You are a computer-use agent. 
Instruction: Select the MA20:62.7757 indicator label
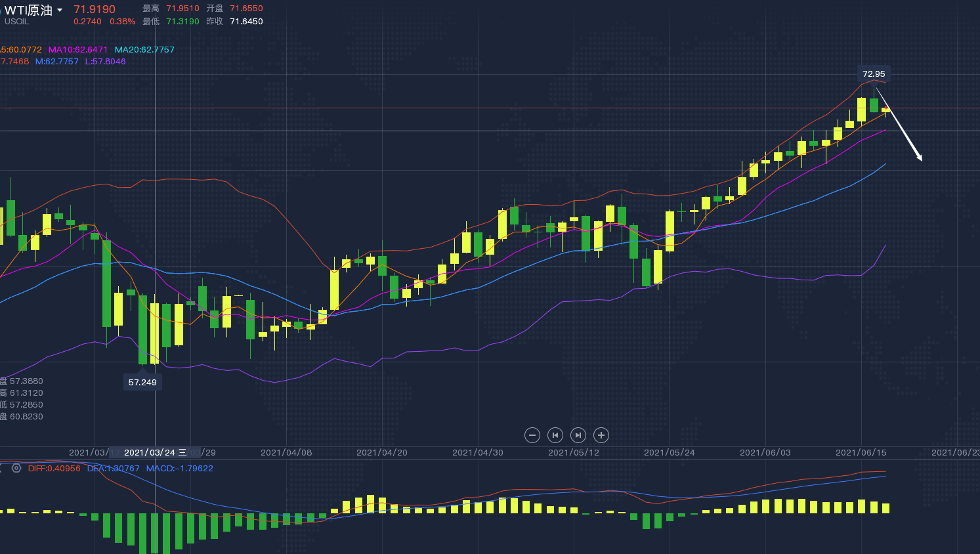[144, 50]
